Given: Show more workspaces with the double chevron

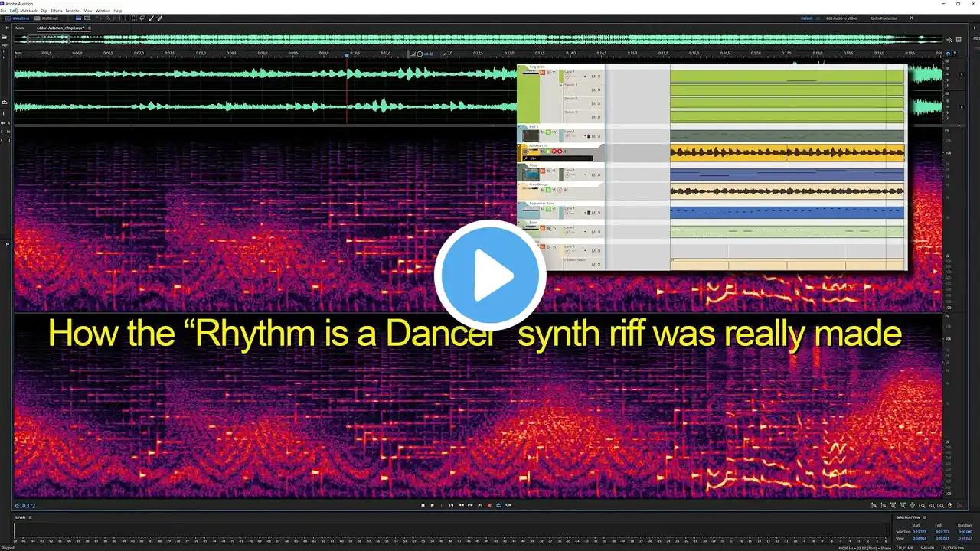Looking at the screenshot, I should tap(912, 18).
